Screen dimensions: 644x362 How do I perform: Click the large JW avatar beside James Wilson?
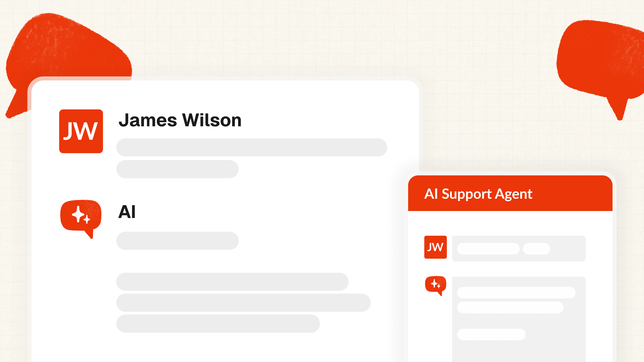tap(81, 131)
